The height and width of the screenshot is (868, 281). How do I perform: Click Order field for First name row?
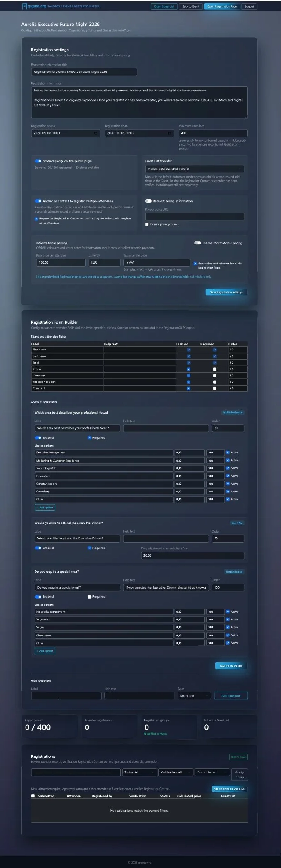coord(238,350)
